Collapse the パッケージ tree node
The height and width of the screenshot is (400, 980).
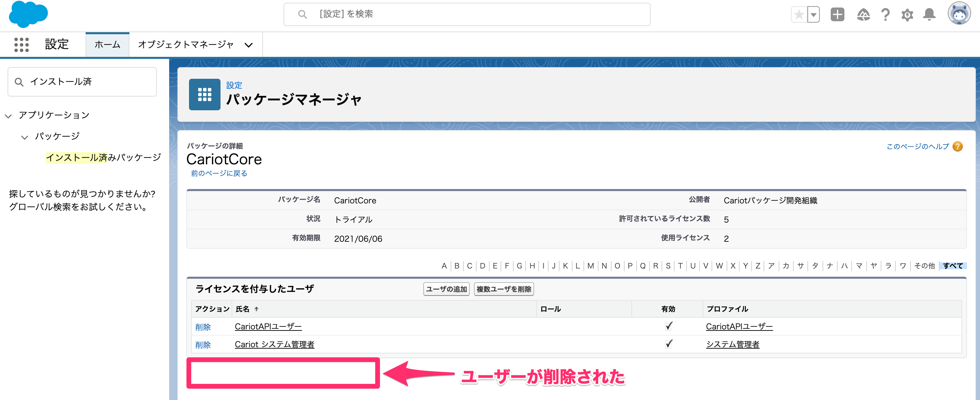(x=24, y=137)
